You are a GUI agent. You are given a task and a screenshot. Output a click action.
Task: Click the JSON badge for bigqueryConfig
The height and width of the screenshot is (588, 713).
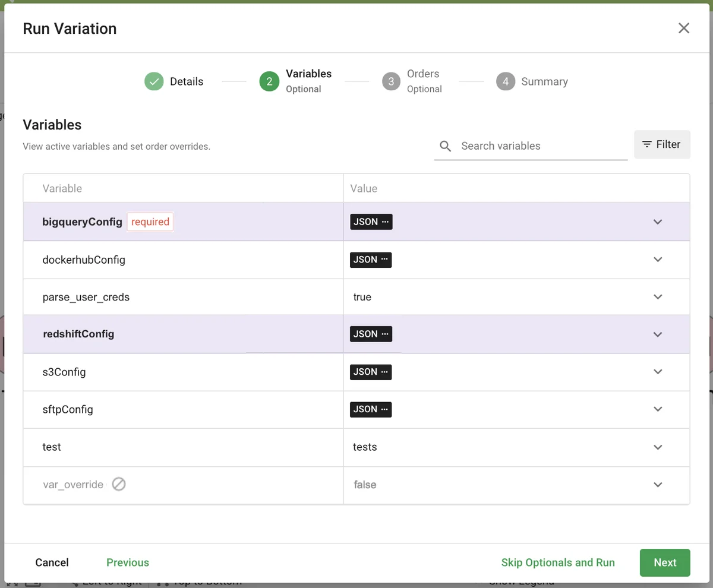[x=371, y=222]
